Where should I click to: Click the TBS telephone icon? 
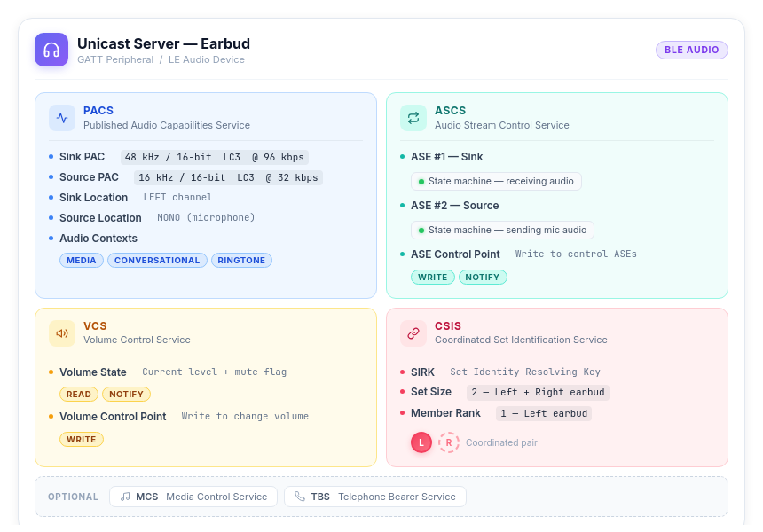[x=300, y=497]
